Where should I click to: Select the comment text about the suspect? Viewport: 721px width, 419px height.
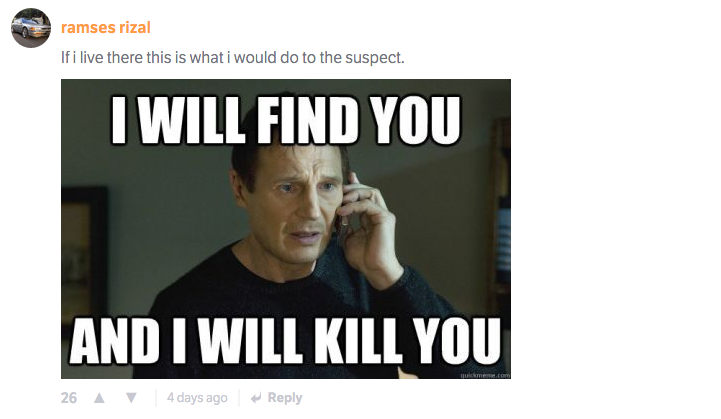click(233, 57)
